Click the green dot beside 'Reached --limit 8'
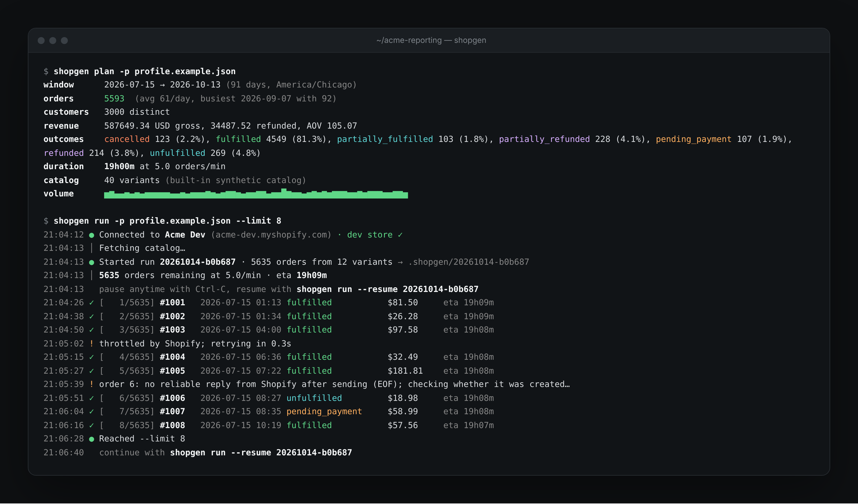The width and height of the screenshot is (858, 504). 91,439
